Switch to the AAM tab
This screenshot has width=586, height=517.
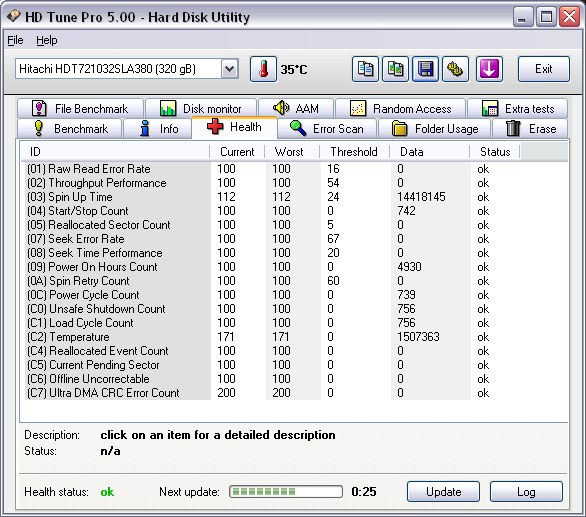[296, 108]
